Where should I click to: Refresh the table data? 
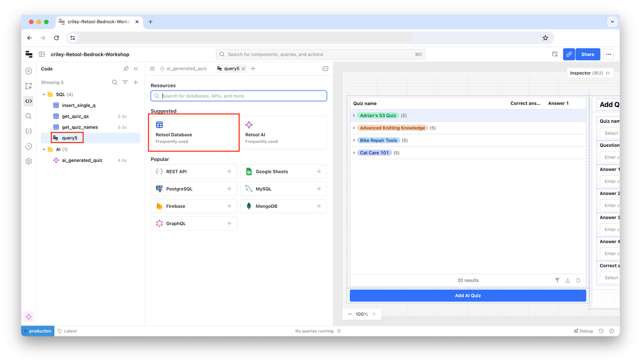pos(578,280)
